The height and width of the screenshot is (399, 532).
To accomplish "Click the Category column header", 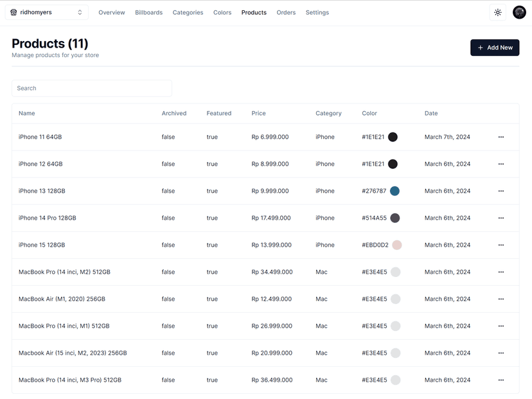I will click(328, 113).
